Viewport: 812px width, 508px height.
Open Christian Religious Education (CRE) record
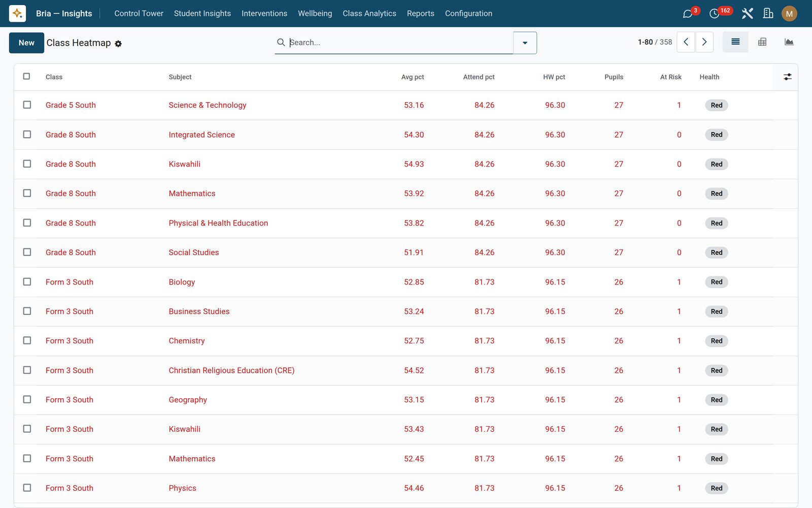click(x=231, y=370)
